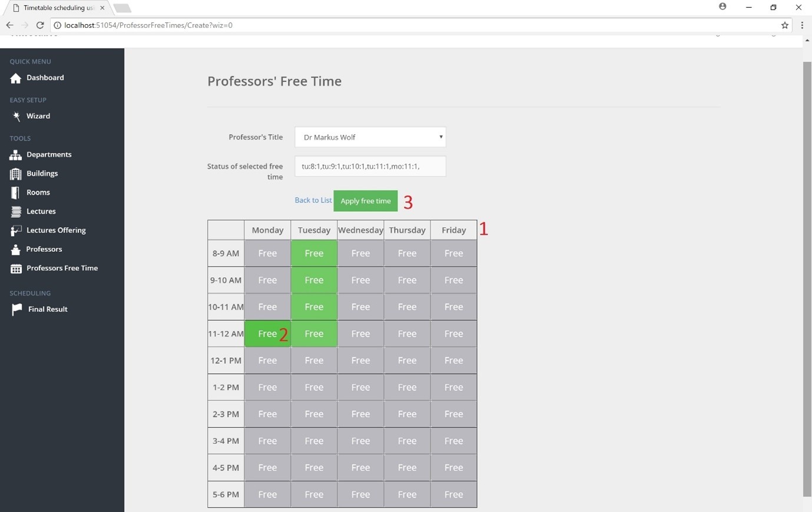Open the Lectures stack icon
Image resolution: width=812 pixels, height=512 pixels.
click(16, 211)
